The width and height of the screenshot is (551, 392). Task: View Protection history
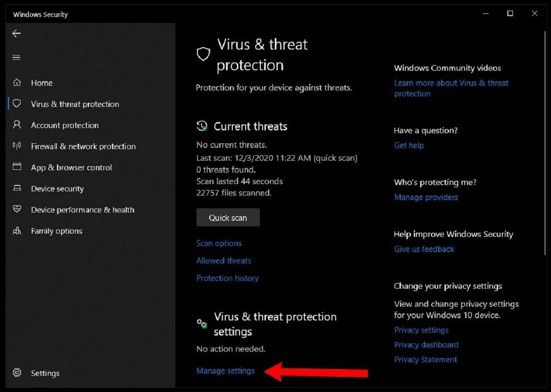(x=227, y=278)
